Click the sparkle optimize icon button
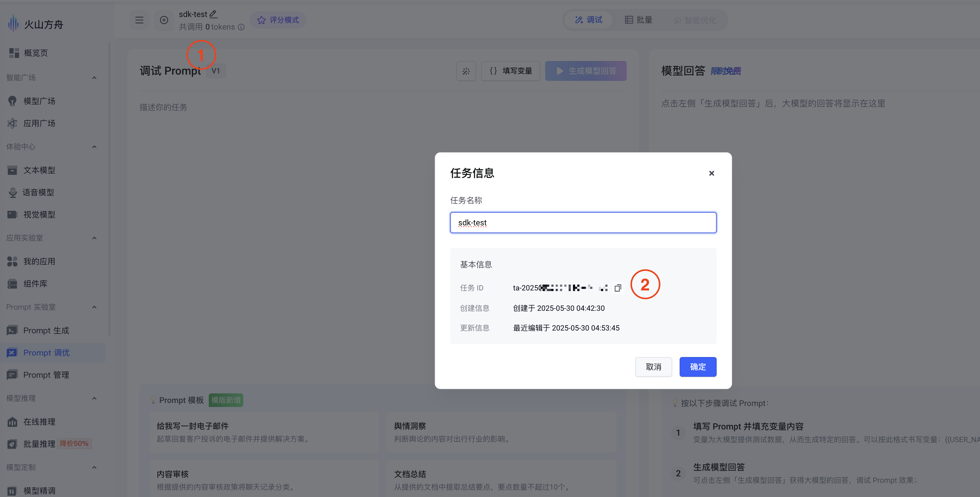This screenshot has width=980, height=497. (466, 71)
